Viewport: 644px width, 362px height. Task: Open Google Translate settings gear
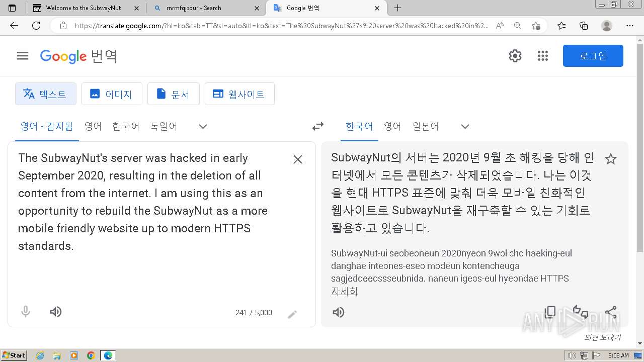(515, 56)
